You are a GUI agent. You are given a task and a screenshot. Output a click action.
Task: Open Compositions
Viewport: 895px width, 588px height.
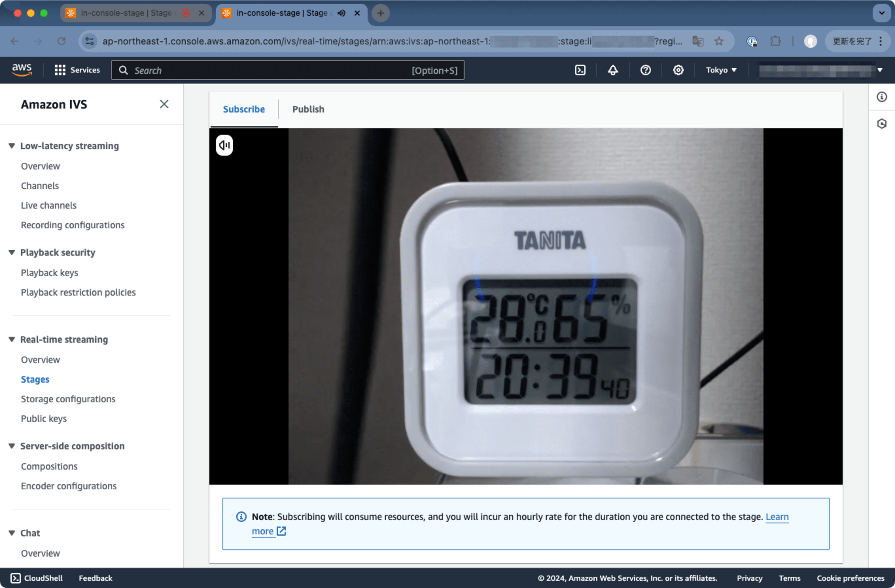49,466
